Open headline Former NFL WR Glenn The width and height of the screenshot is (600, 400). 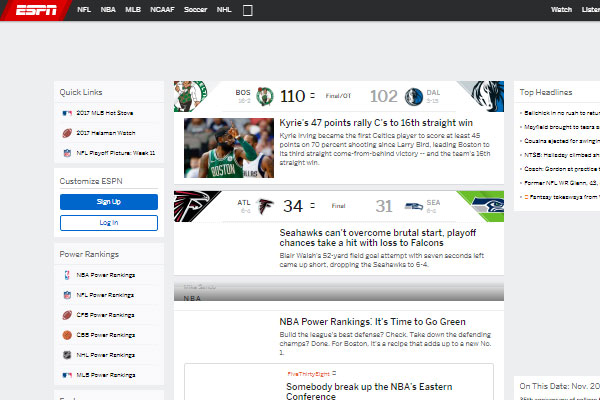click(562, 183)
